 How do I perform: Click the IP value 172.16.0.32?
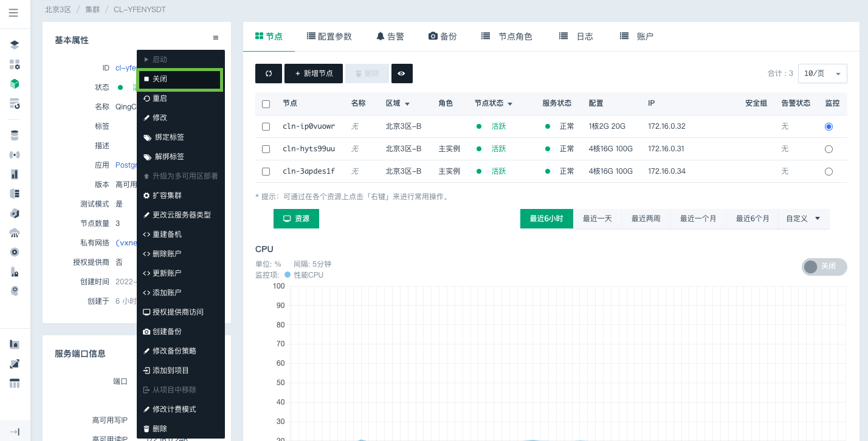pos(667,126)
